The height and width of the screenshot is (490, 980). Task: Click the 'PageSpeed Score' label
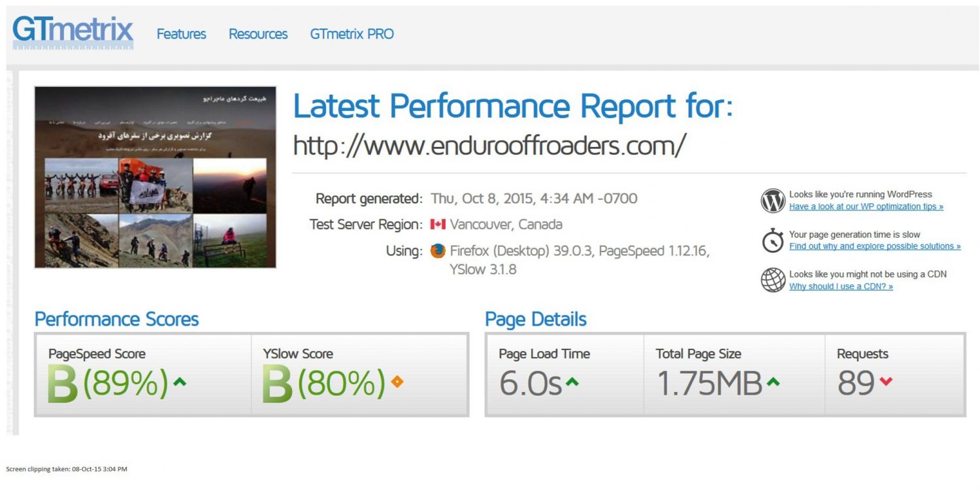97,354
